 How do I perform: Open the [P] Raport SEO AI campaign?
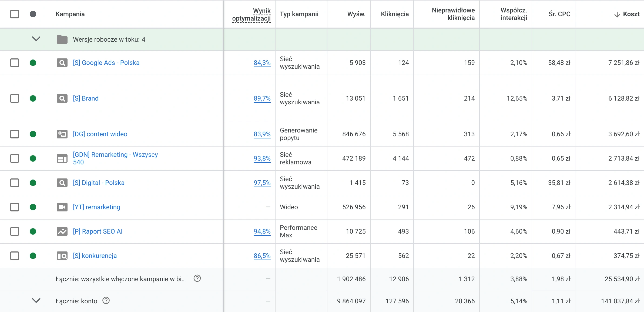tap(98, 231)
